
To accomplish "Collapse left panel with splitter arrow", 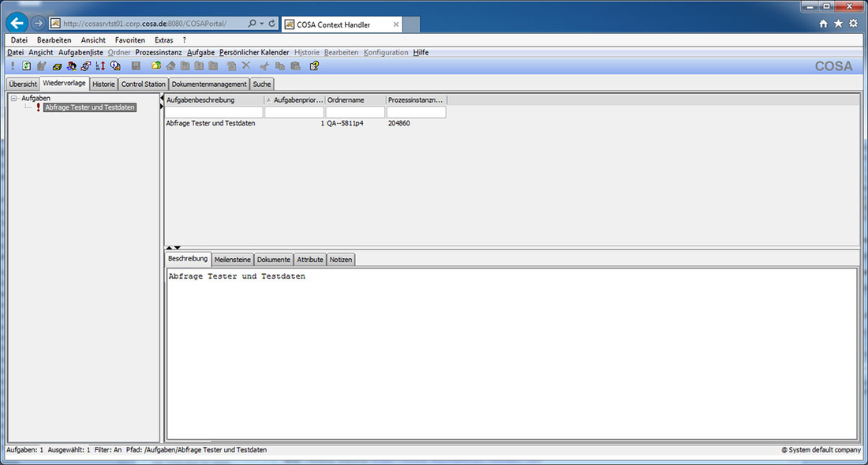I will (x=163, y=97).
